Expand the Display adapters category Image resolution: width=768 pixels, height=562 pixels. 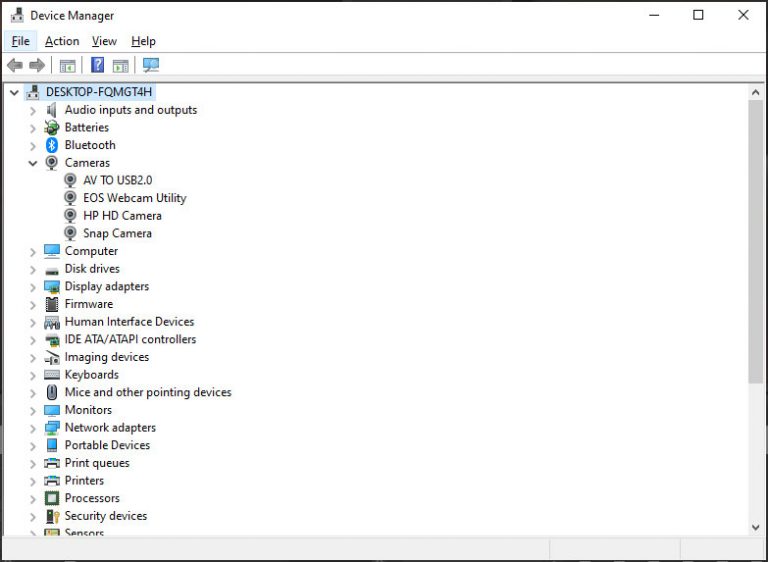33,287
